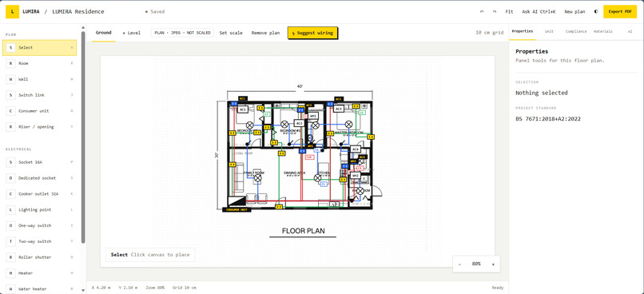Screen dimensions: 644x294
Task: Select the Cooker outlet 32A tool
Action: [39, 194]
